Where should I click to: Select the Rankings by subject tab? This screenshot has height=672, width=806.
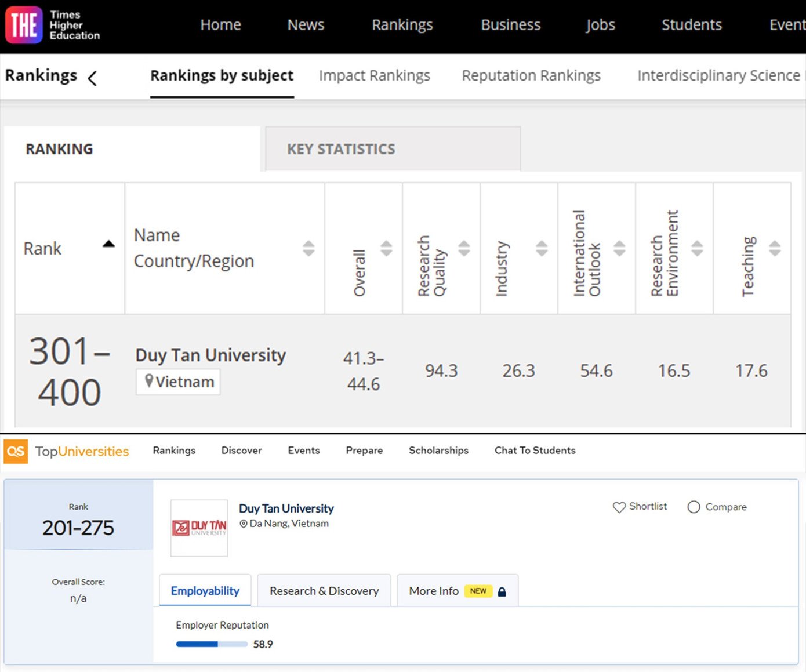pos(222,76)
